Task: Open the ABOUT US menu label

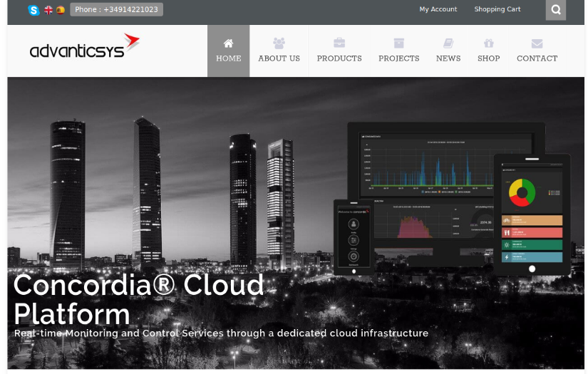Action: [279, 58]
